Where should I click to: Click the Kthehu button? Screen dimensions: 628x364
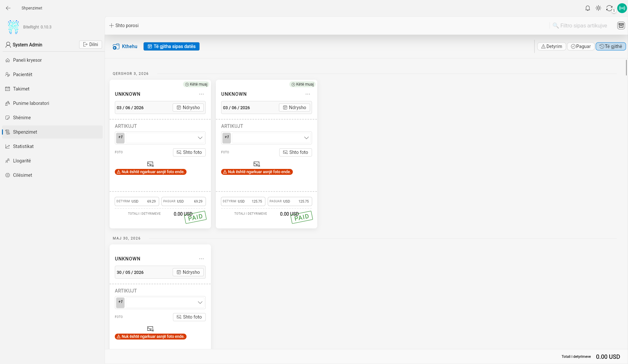(x=125, y=46)
